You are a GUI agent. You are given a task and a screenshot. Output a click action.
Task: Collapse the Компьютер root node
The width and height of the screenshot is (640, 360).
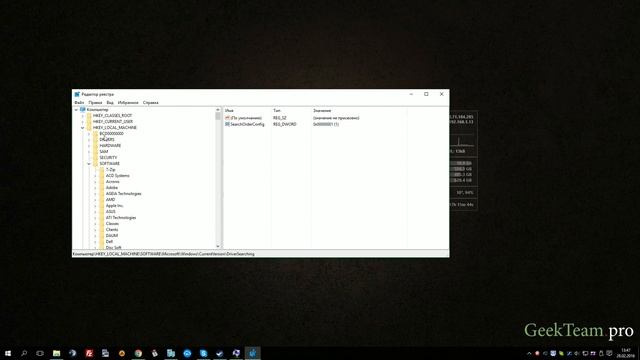(76, 110)
